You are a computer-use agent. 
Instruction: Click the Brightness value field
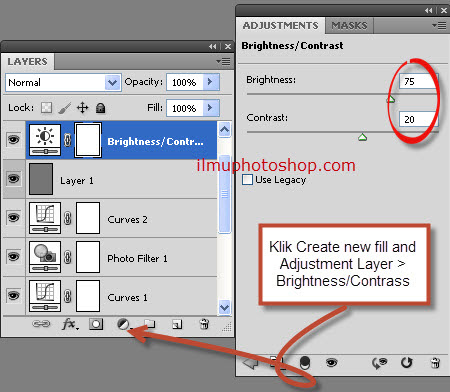tap(419, 81)
